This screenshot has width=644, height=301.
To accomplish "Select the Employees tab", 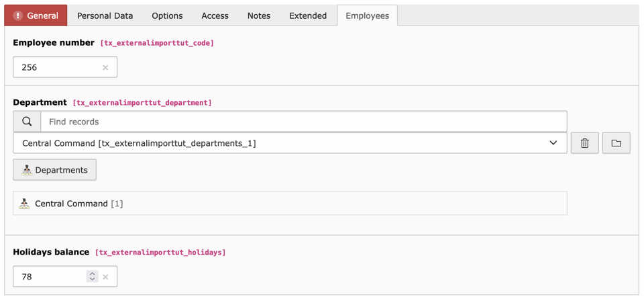I will tap(367, 15).
